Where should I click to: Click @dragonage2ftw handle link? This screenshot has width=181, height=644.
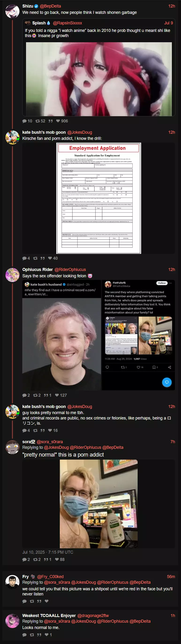[93, 616]
